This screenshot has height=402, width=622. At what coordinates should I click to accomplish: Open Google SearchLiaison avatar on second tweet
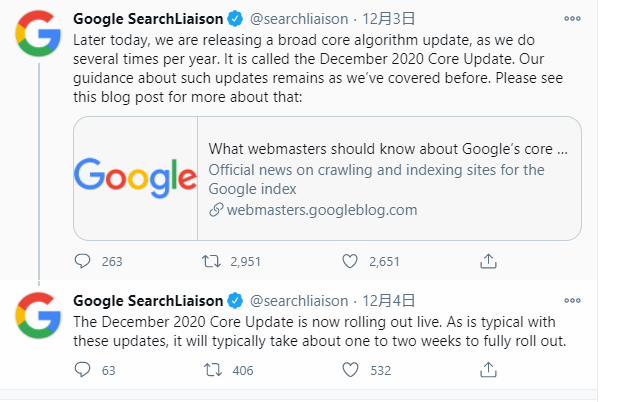37,317
